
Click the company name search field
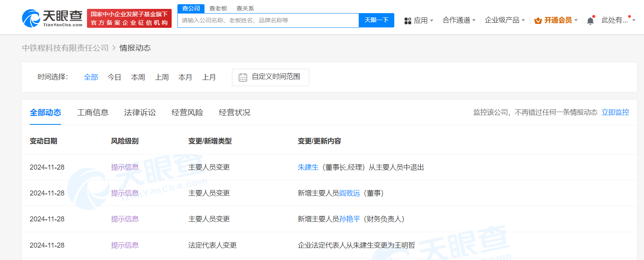[268, 20]
